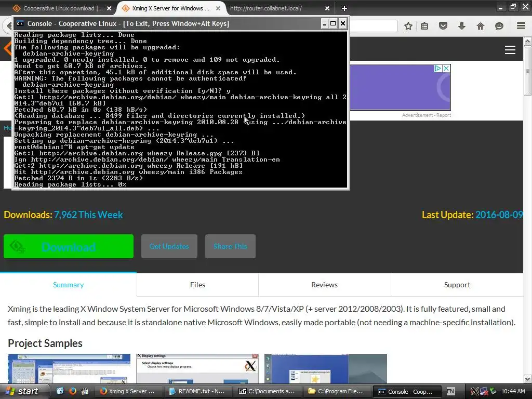
Task: Open the SourceForge site hamburger menu
Action: 510,50
